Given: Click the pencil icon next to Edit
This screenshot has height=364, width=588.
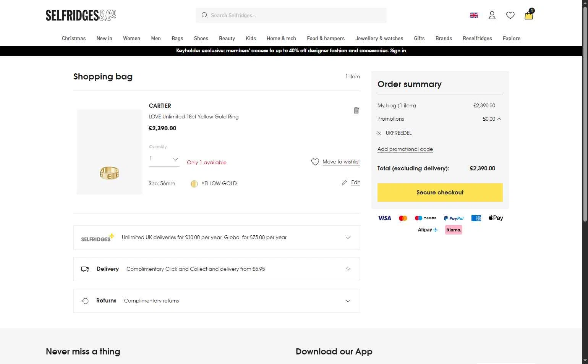Looking at the screenshot, I should click(x=345, y=183).
